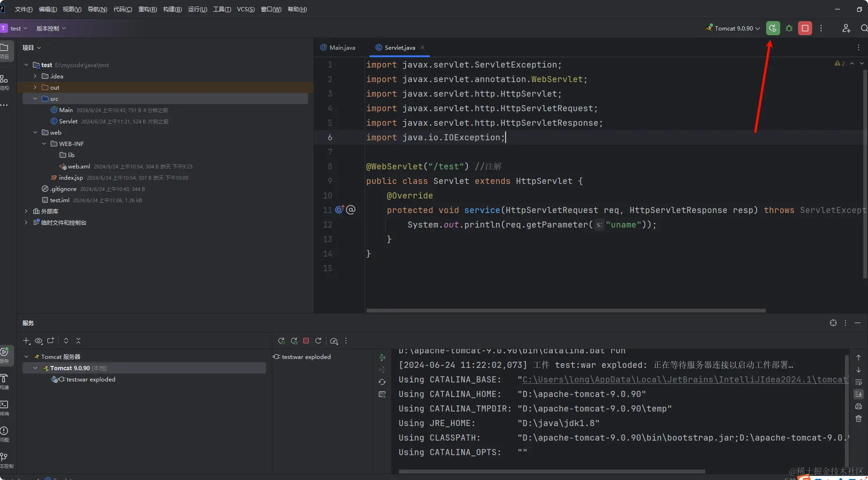This screenshot has width=868, height=480.
Task: Open the Problems tool window (问题)
Action: pyautogui.click(x=5, y=431)
